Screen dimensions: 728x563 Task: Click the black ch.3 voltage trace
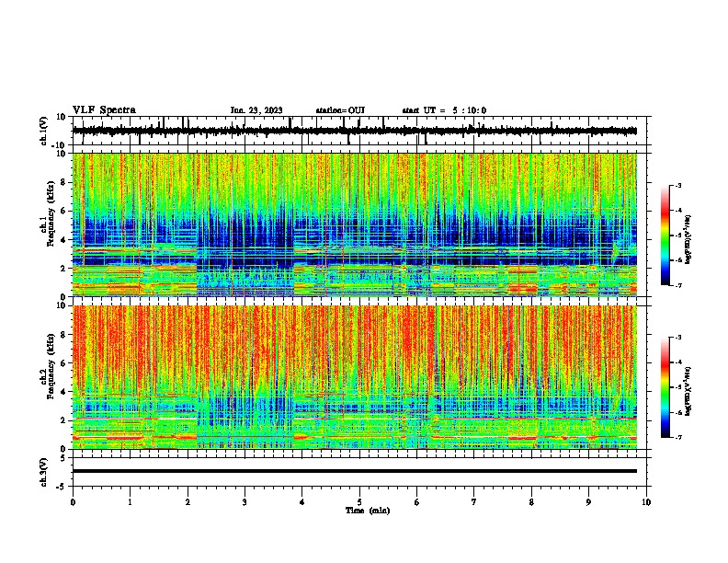[355, 471]
